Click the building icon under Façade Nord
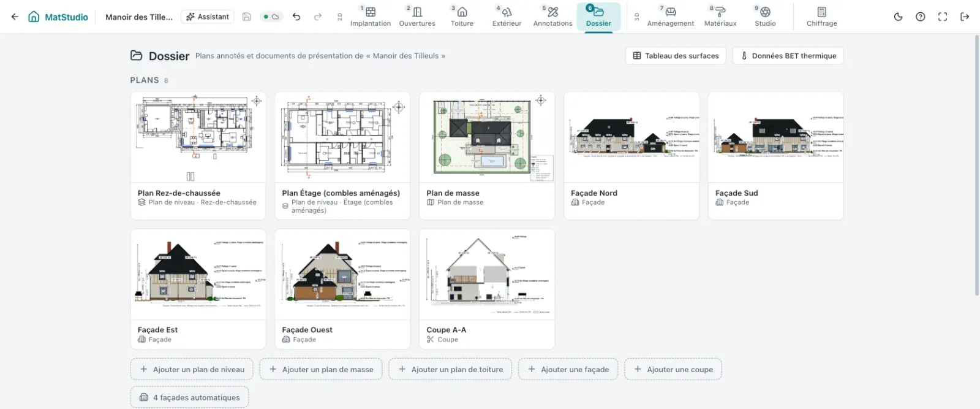Image resolution: width=980 pixels, height=409 pixels. pos(575,202)
